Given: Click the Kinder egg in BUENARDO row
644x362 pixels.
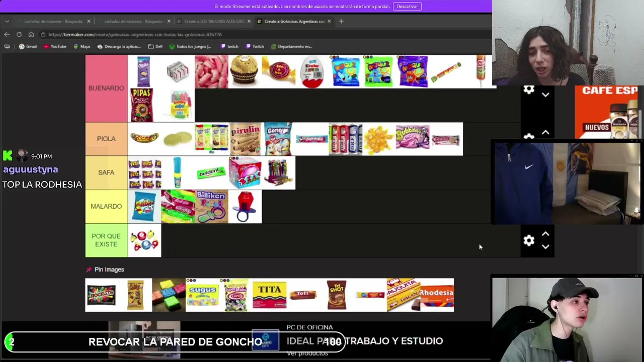Looking at the screenshot, I should [312, 71].
